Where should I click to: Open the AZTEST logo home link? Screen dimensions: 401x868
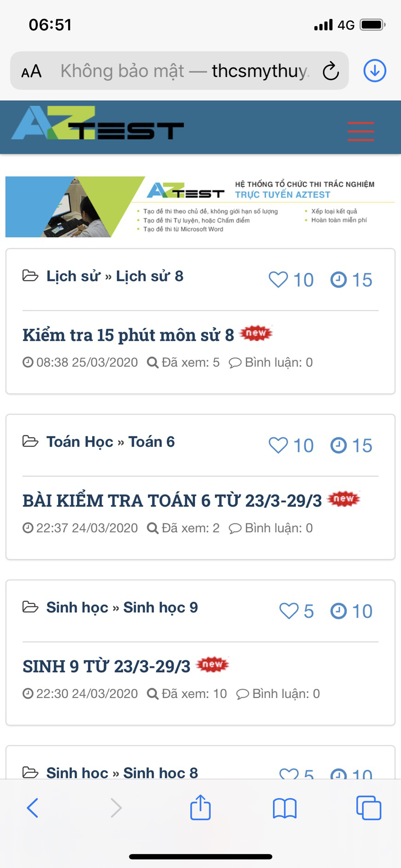point(98,123)
